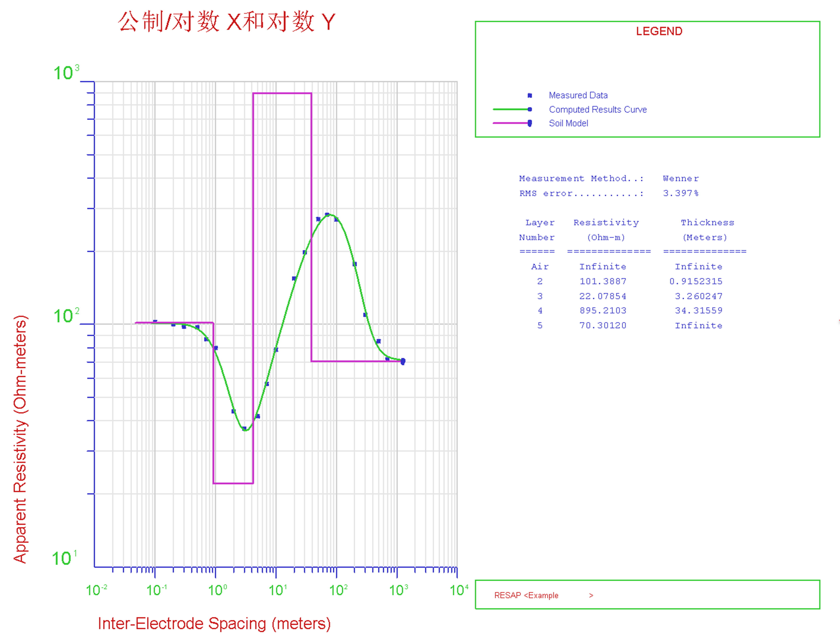840x640 pixels.
Task: Select the Soil Model legend entry
Action: [568, 123]
